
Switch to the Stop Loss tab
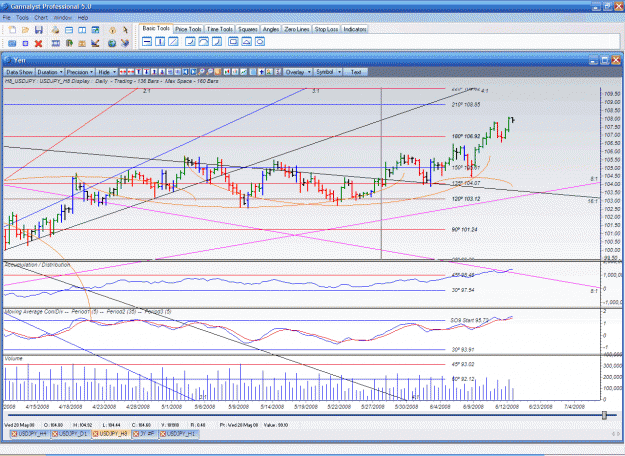(x=326, y=29)
